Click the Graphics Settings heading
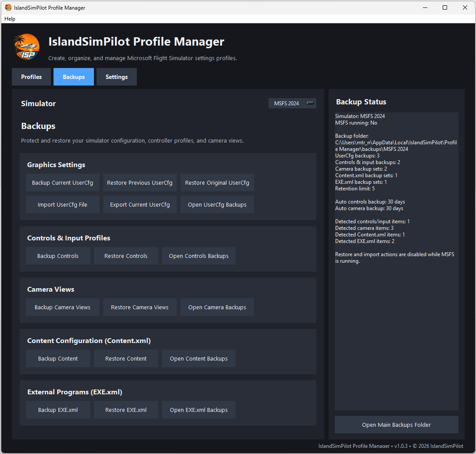476x454 pixels. 56,165
